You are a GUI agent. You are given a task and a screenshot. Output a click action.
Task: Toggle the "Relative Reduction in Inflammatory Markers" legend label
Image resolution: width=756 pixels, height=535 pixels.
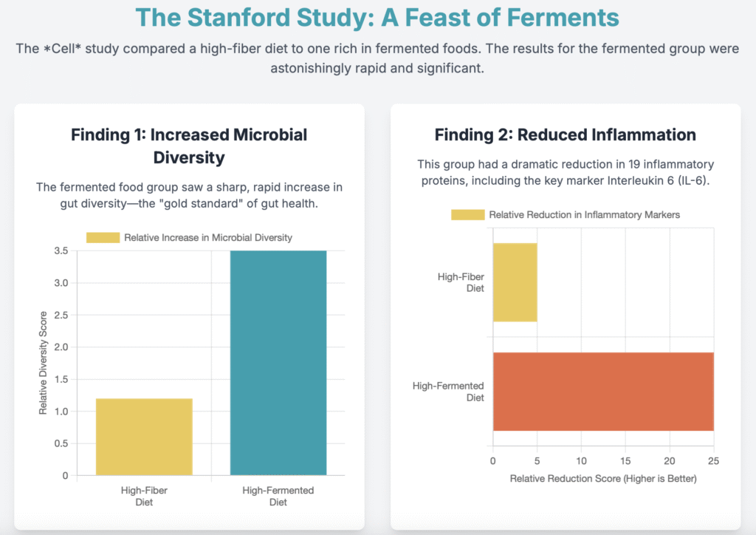(x=584, y=214)
